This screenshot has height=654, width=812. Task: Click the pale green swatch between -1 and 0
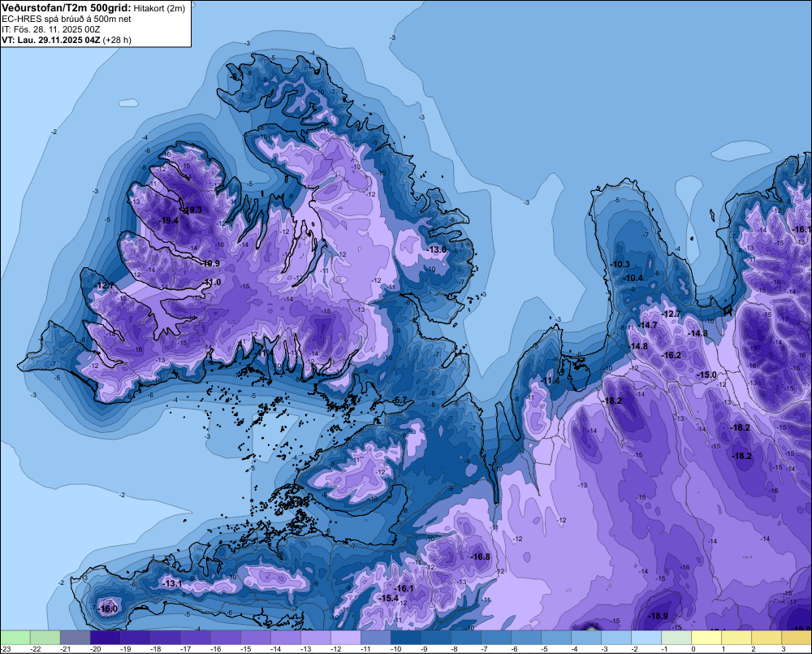point(676,638)
